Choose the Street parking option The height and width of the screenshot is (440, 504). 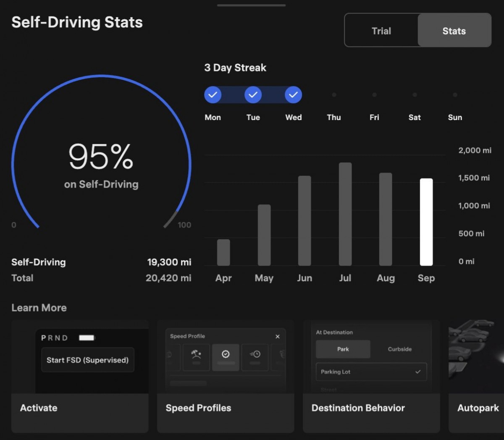coord(329,390)
